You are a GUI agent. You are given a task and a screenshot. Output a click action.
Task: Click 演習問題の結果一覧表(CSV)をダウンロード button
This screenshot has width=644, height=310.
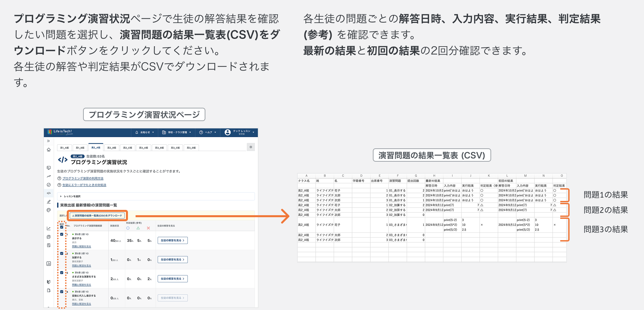(x=97, y=216)
